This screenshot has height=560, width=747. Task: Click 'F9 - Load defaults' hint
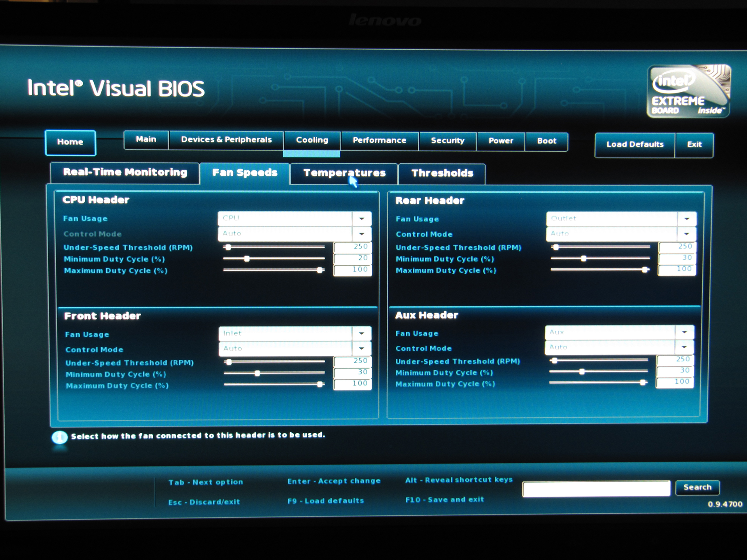pos(326,501)
